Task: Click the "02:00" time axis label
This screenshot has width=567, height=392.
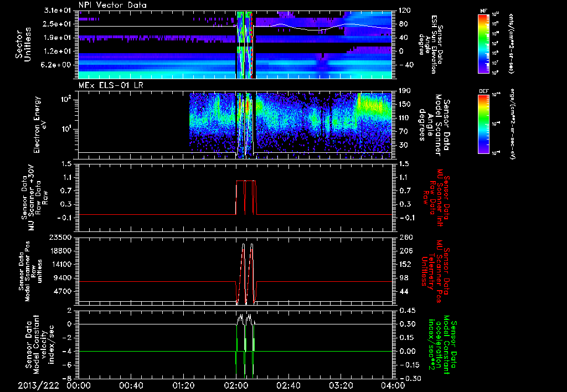Action: coord(236,385)
